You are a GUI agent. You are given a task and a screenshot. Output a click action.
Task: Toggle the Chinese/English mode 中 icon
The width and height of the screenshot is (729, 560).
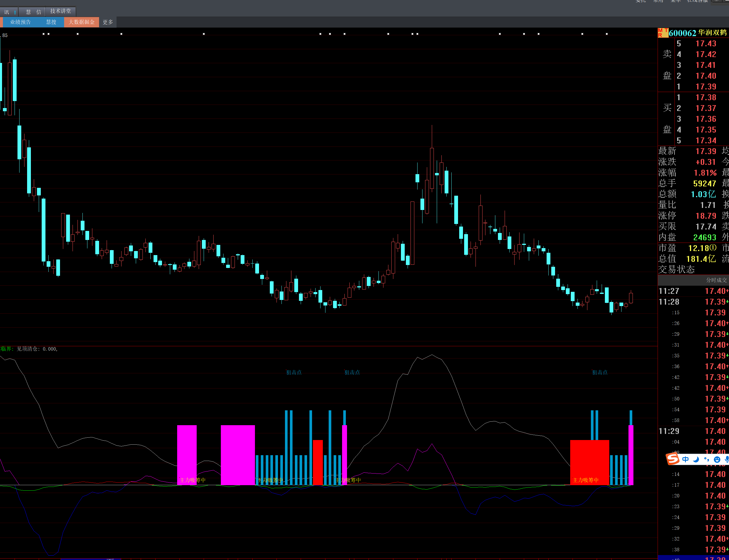(686, 459)
